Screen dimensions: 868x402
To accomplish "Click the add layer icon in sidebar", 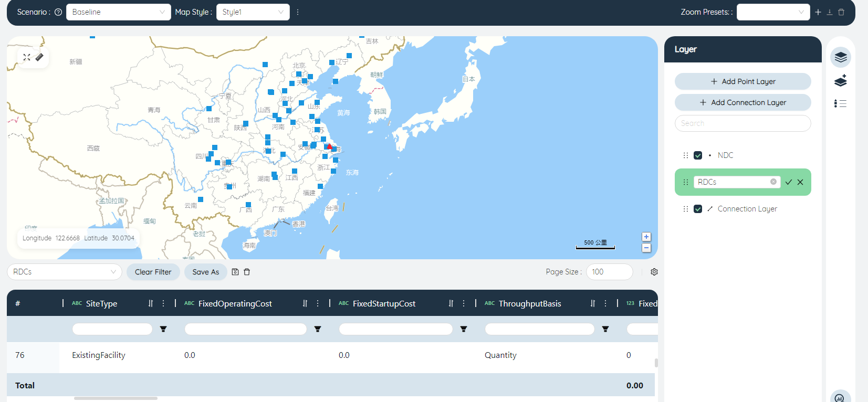I will 841,81.
